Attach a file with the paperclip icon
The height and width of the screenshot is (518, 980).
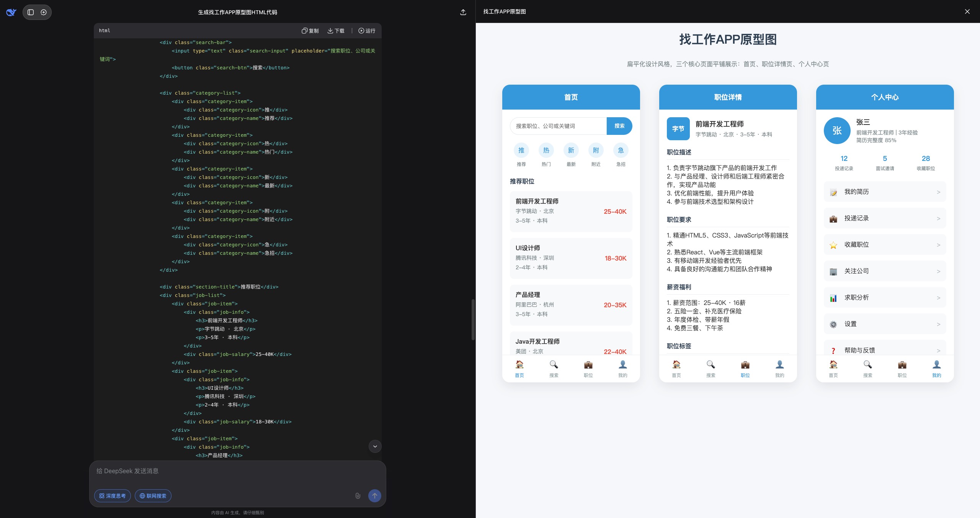(x=358, y=495)
